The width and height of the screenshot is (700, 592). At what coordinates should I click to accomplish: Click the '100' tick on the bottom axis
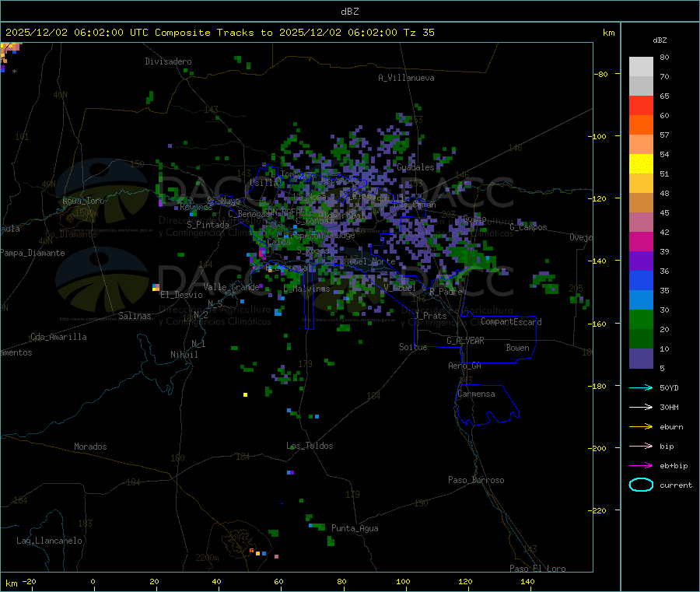click(x=403, y=581)
